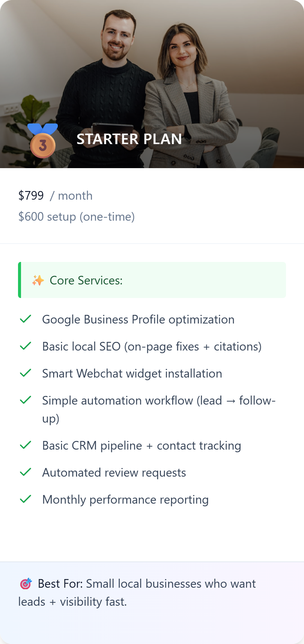Click the target icon beside Best For
Screen dimensions: 304x644
pyautogui.click(x=26, y=584)
